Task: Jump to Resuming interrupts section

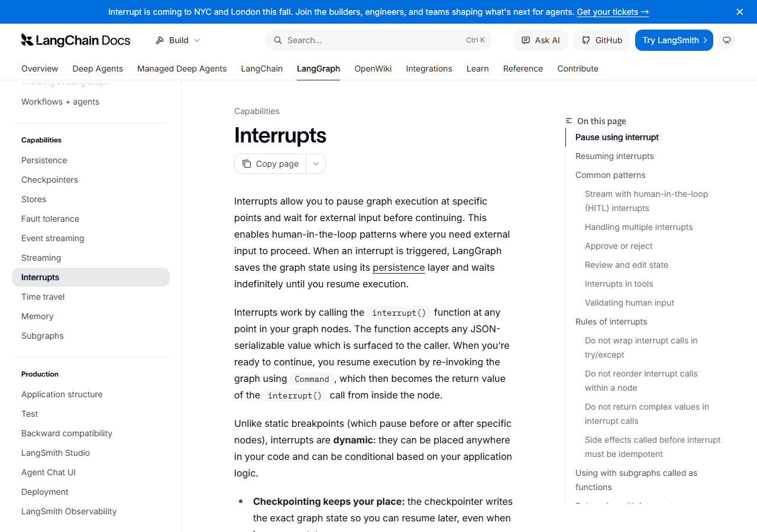Action: pos(614,156)
